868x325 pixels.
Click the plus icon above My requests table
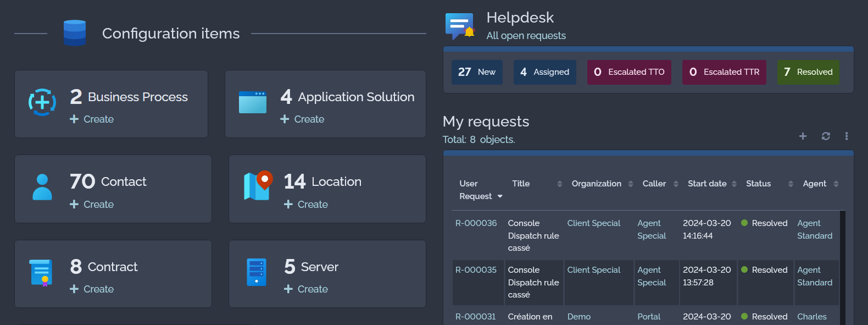pos(803,136)
